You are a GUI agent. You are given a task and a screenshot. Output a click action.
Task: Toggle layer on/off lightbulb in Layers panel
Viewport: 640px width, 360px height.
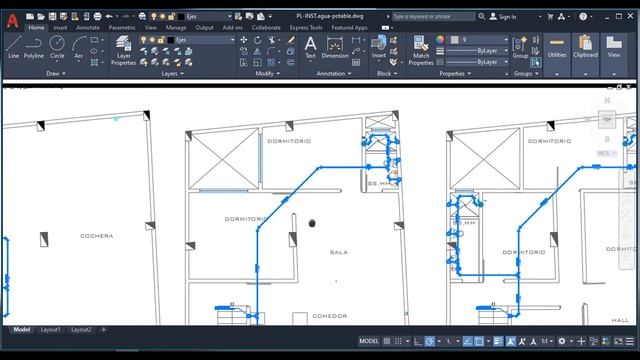click(x=143, y=40)
